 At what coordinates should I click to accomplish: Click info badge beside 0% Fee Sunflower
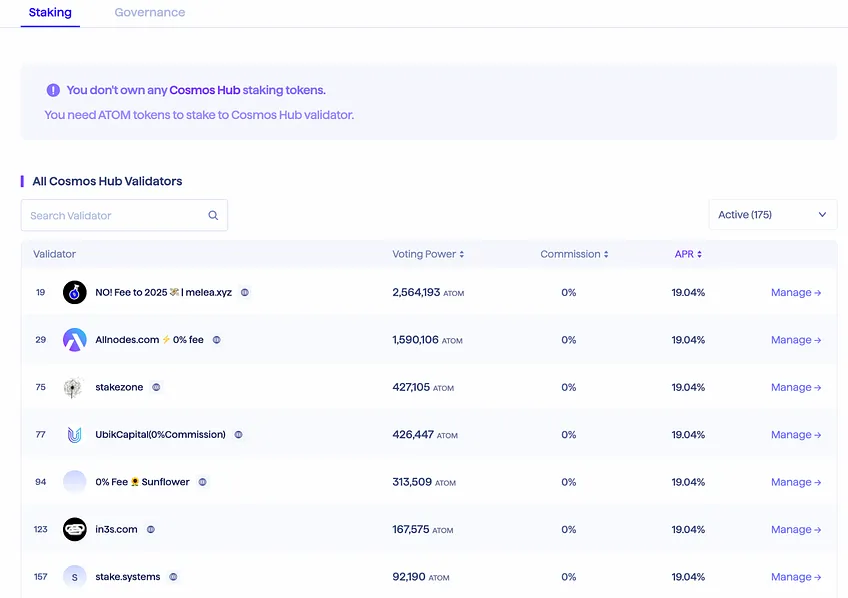click(202, 482)
